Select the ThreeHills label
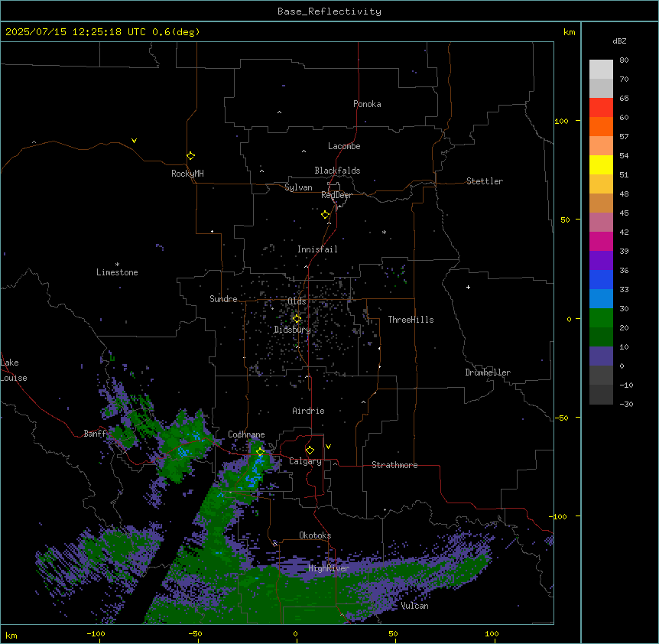The image size is (659, 644). [411, 320]
